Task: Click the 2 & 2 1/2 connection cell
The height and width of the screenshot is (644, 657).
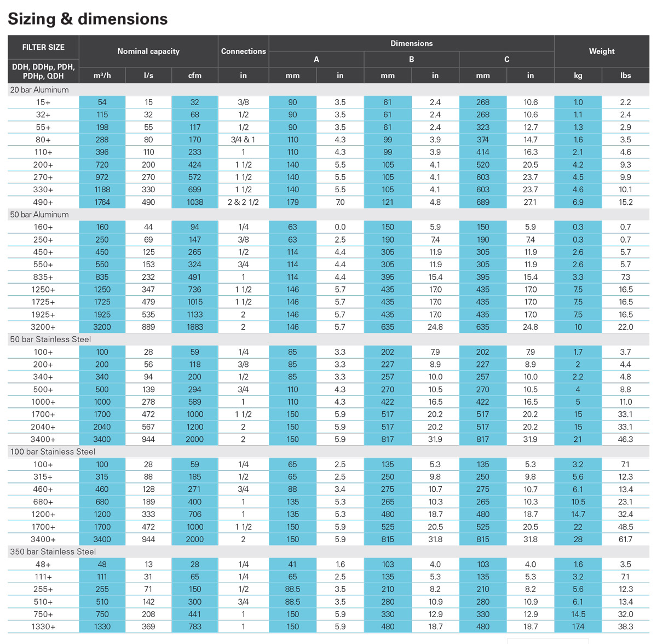Action: [243, 202]
